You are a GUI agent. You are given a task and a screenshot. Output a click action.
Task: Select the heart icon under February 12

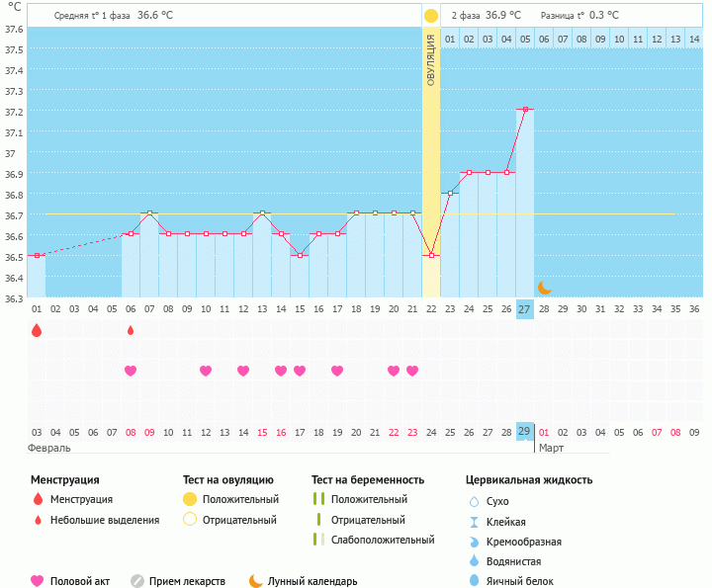(206, 371)
